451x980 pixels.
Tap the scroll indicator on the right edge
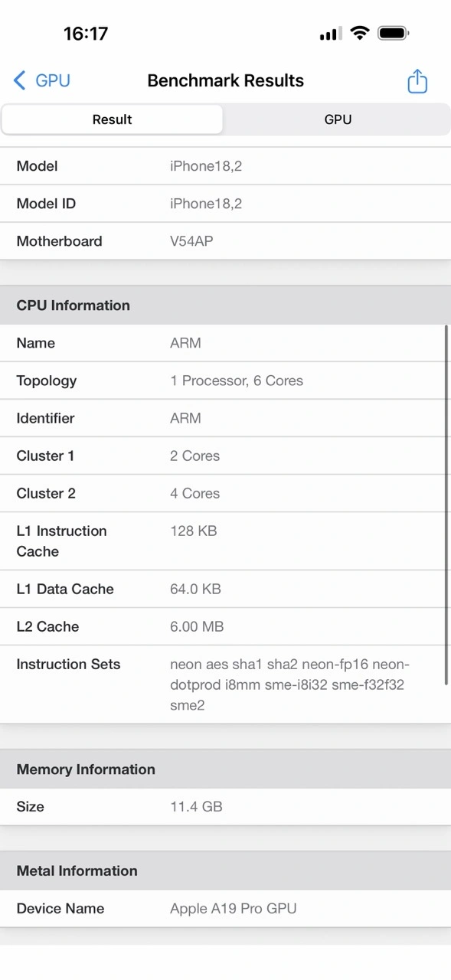coord(445,505)
